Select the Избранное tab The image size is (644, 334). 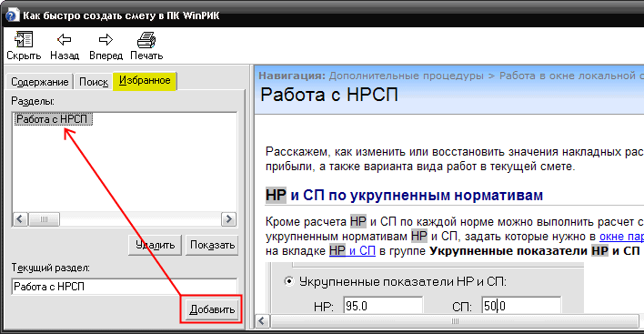tap(145, 80)
